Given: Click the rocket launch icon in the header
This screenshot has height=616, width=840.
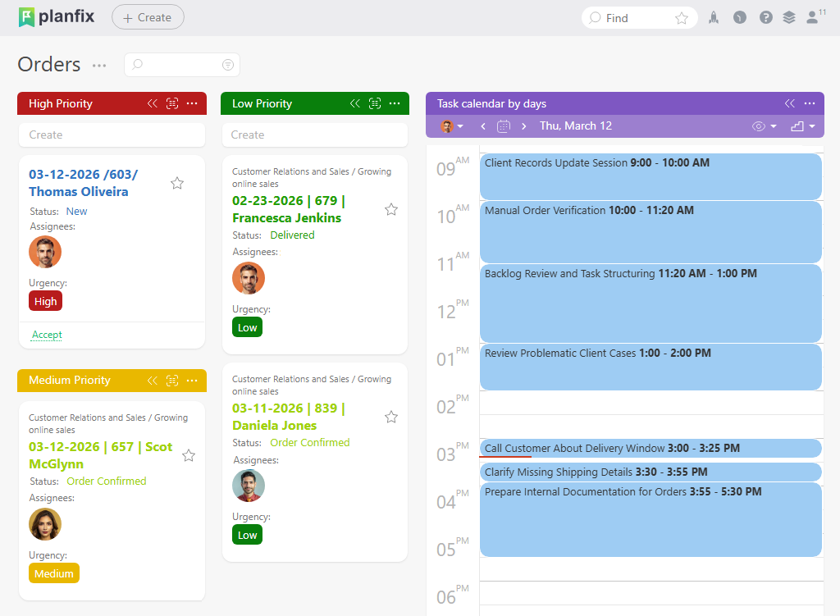Looking at the screenshot, I should 713,17.
